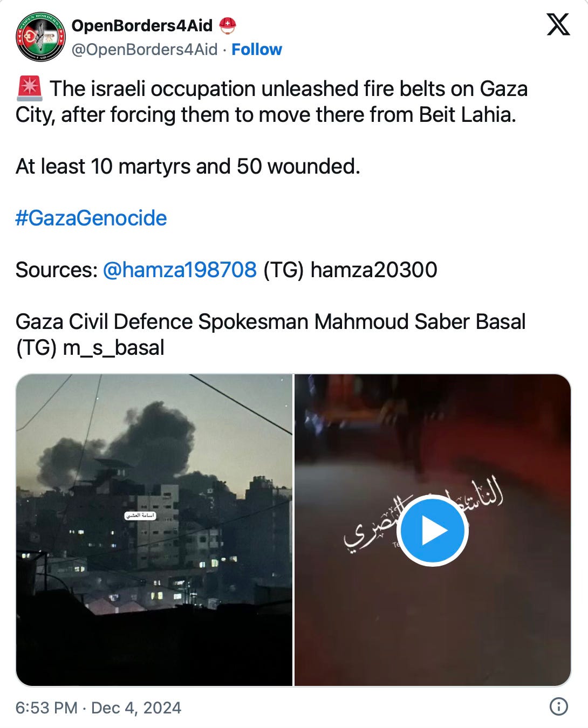Open the @hamza198708 mention
The image size is (588, 728).
(180, 270)
